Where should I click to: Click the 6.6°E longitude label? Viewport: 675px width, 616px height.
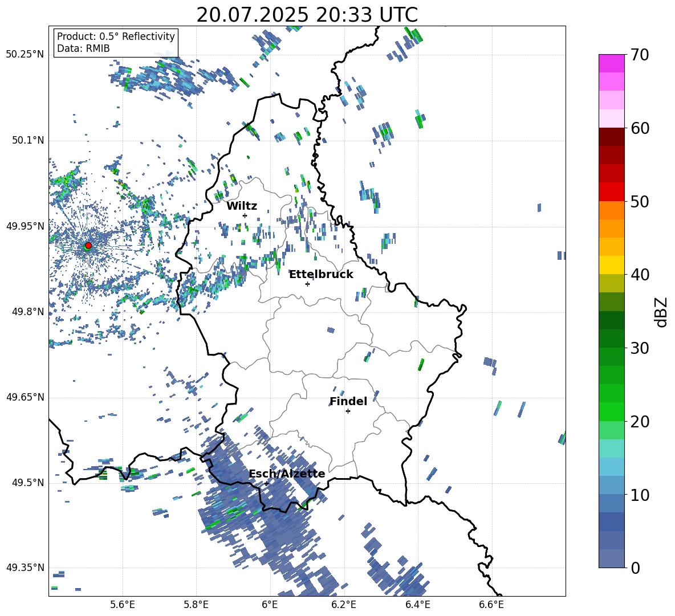tap(491, 605)
